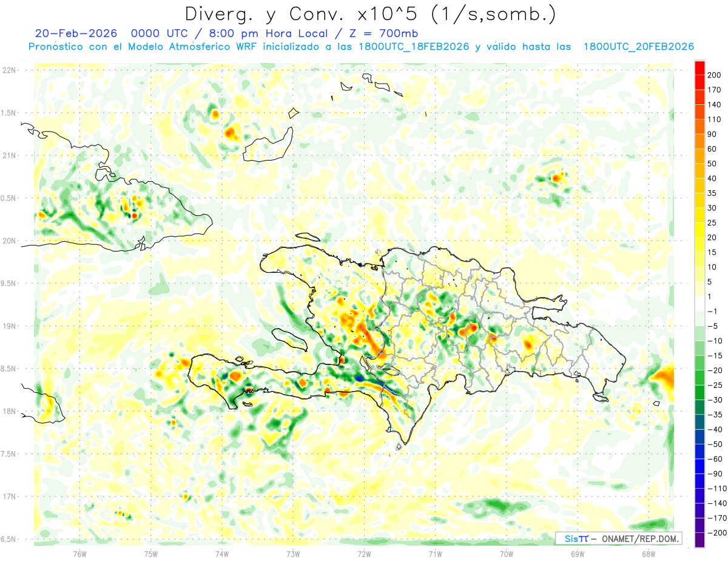The width and height of the screenshot is (728, 562).
Task: Click the "1800UTC_20FEB2026" valid-until time
Action: click(639, 47)
